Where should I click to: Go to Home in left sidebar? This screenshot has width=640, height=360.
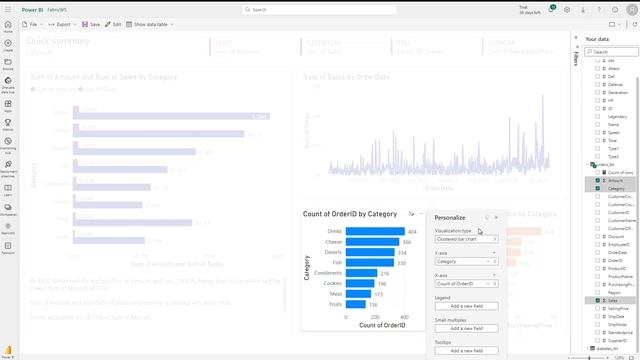point(8,27)
